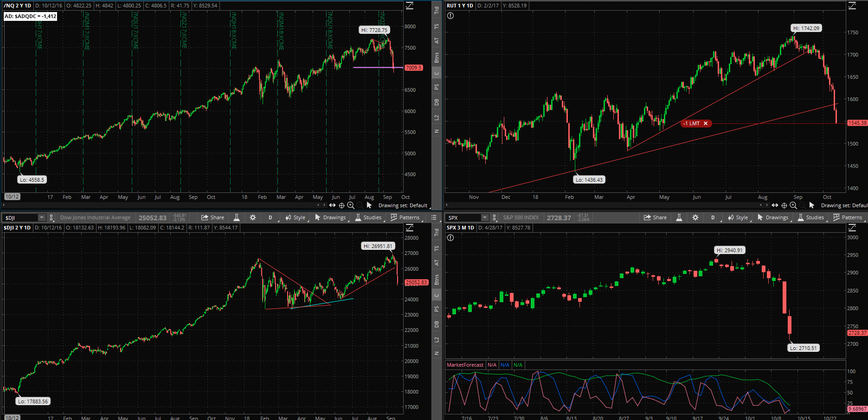Viewport: 868px width, 420px height.
Task: Cancel the -1 LMT order with X
Action: point(706,123)
